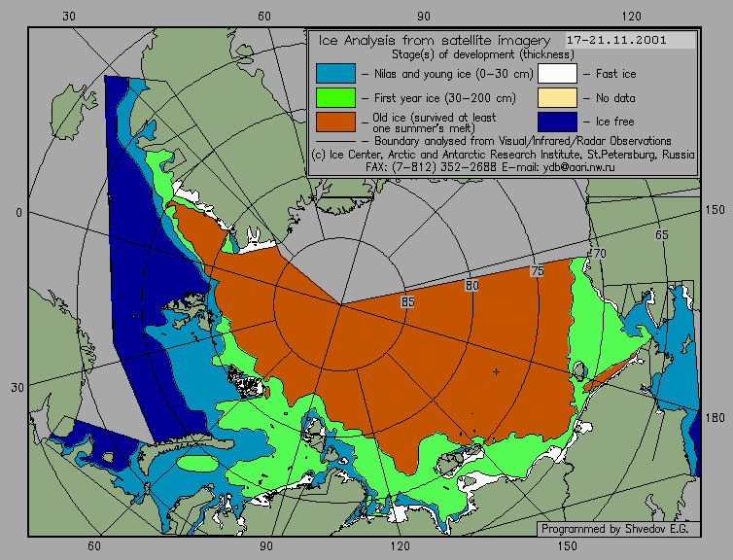Screen dimensions: 733x560
Task: Click the 'Ice free' legend label
Action: tap(614, 122)
